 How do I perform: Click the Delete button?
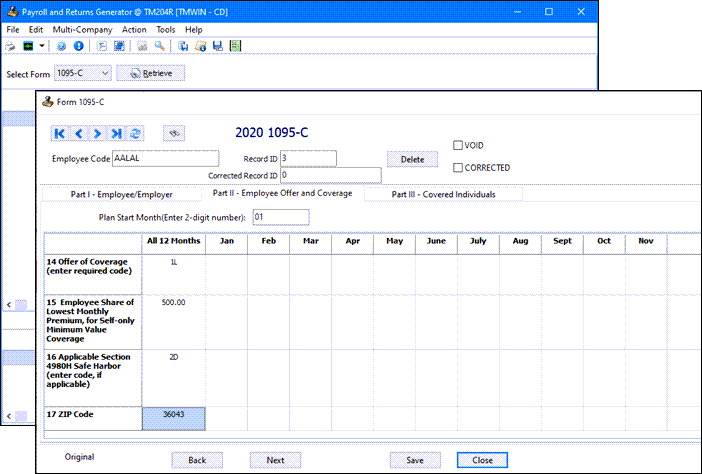coord(412,159)
